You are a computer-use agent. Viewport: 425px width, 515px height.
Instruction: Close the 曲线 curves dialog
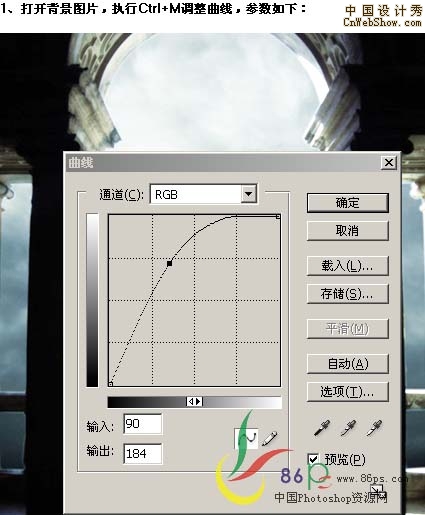pyautogui.click(x=389, y=163)
